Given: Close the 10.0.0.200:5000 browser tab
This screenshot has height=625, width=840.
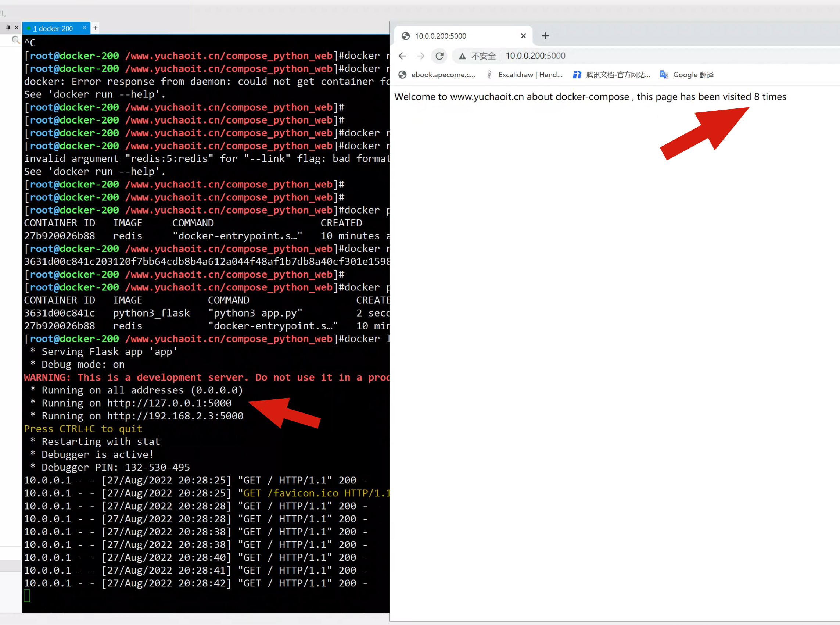Looking at the screenshot, I should tap(523, 36).
